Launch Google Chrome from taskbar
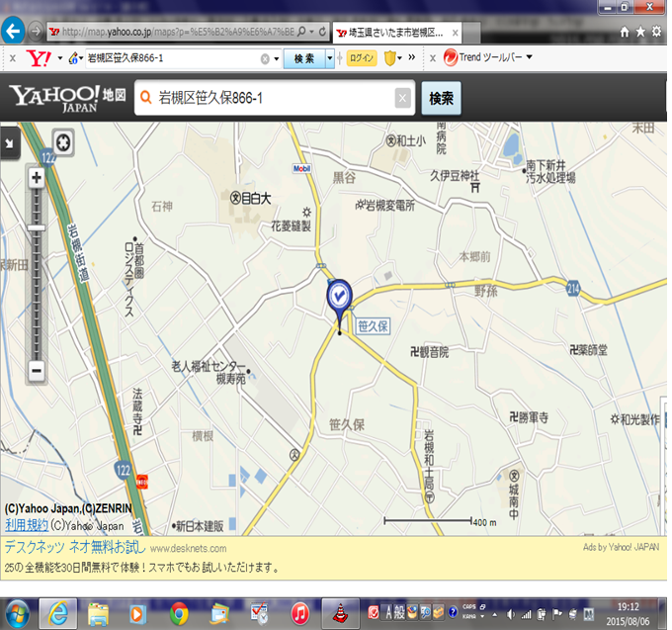 click(179, 614)
